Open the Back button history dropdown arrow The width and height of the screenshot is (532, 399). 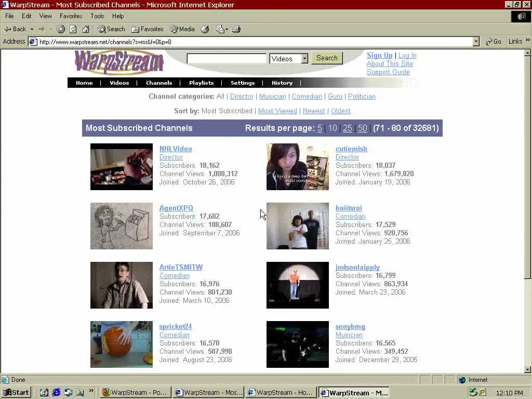click(32, 29)
